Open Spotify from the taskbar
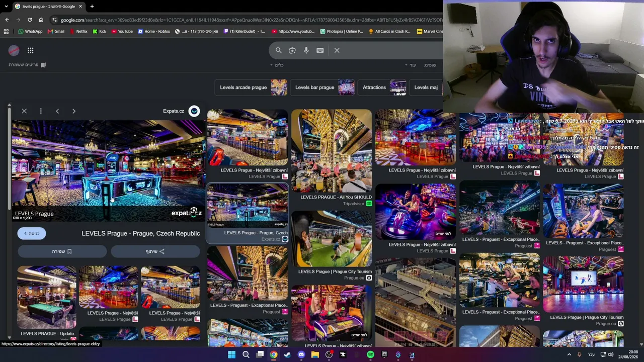This screenshot has height=362, width=644. [370, 355]
